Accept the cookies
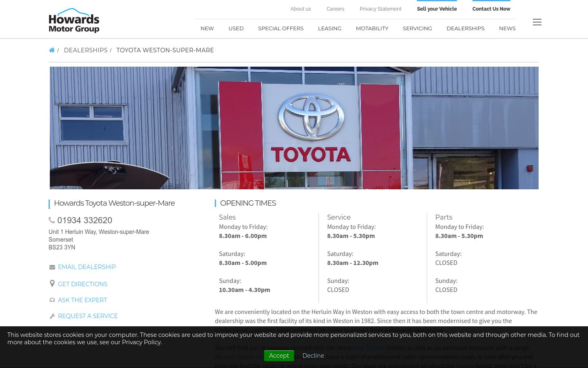 coord(279,356)
